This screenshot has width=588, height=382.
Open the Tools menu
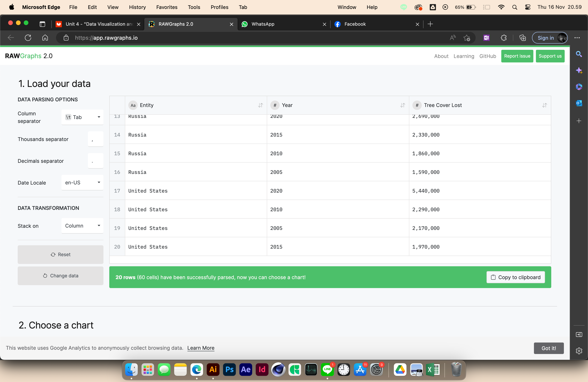point(194,7)
